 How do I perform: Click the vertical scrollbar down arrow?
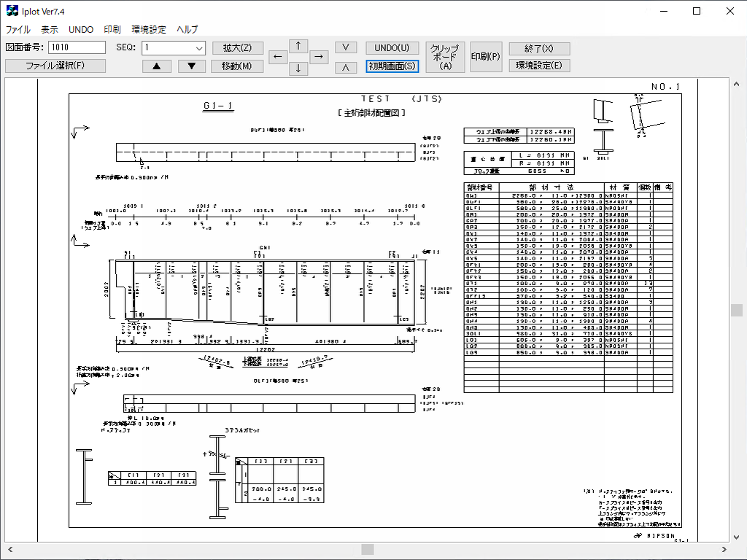click(737, 537)
